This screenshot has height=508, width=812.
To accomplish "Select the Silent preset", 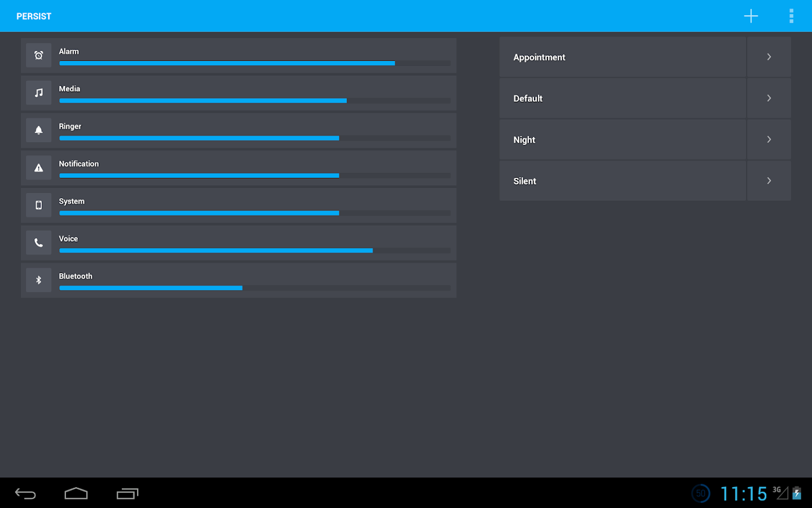I will (x=623, y=181).
